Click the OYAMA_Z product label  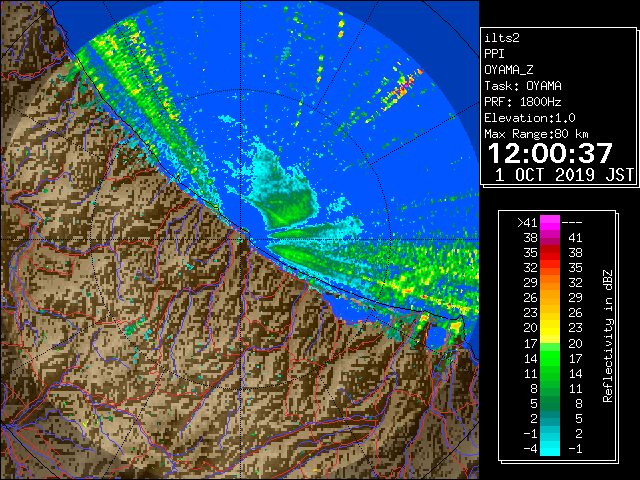click(509, 70)
